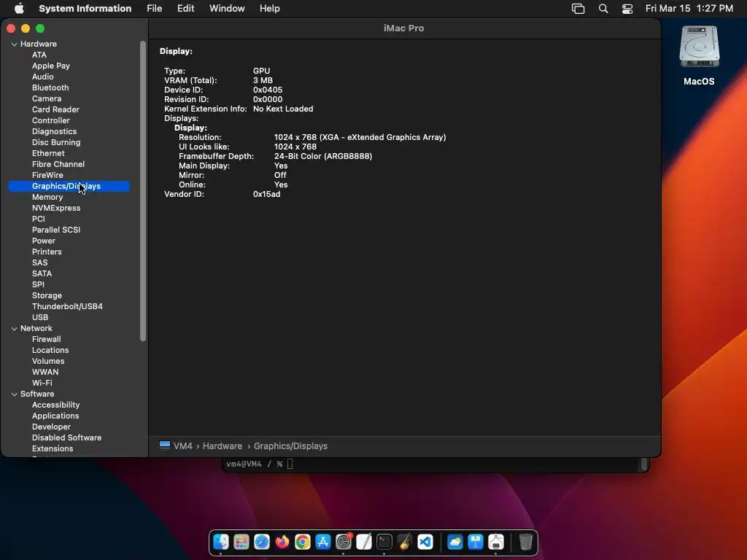Select Bluetooth in the sidebar
This screenshot has height=560, width=747.
[x=50, y=87]
